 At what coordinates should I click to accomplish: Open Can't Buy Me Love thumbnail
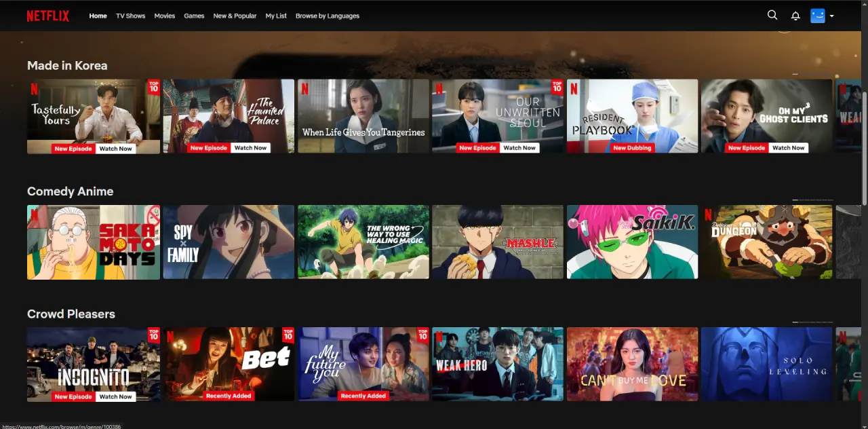633,365
